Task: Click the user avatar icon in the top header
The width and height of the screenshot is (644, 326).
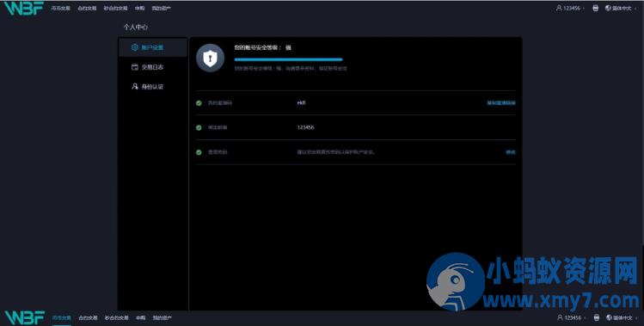Action: [x=559, y=8]
